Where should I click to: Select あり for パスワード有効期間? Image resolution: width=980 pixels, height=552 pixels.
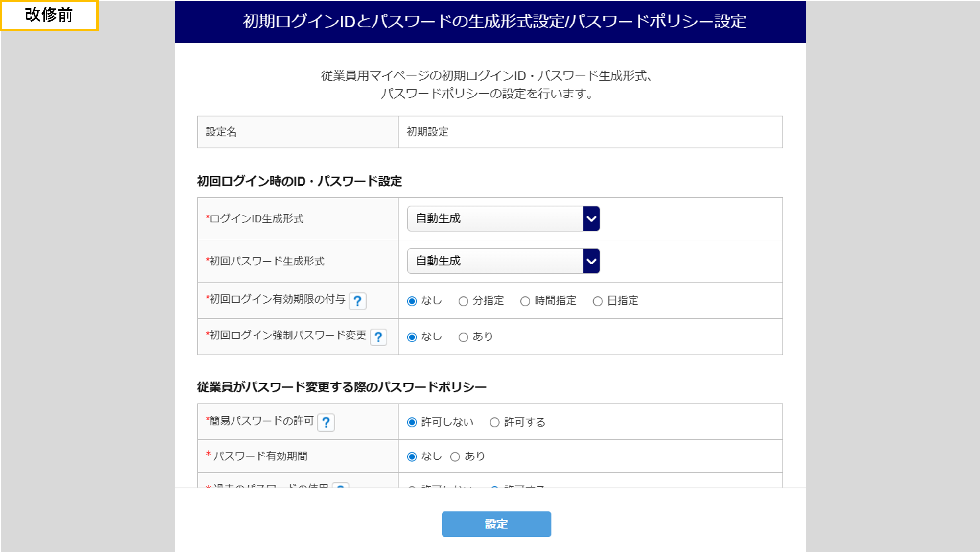[x=455, y=456]
